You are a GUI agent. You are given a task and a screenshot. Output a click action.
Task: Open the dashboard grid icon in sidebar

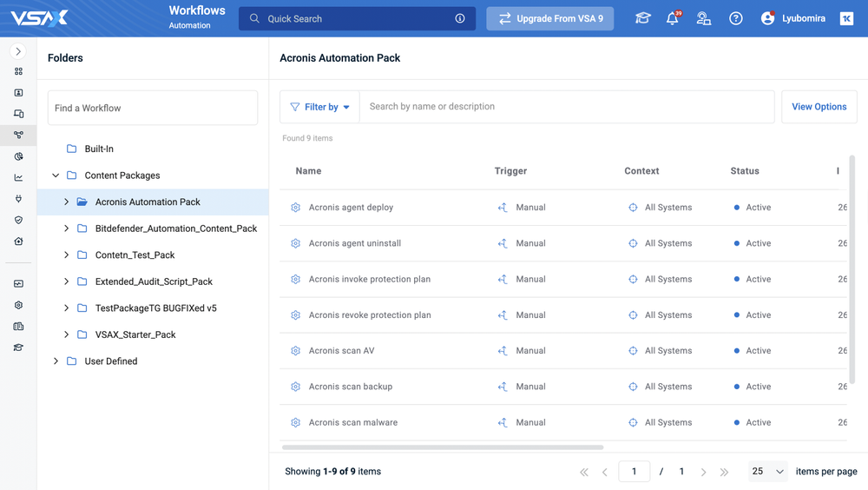tap(18, 71)
